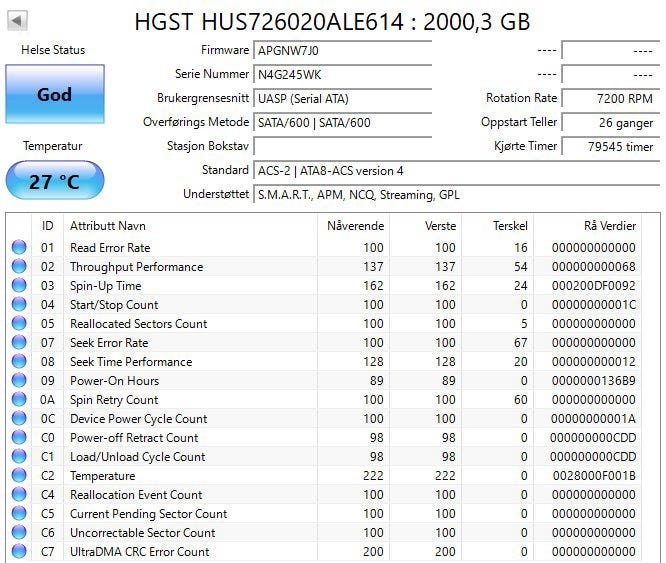
Task: Select the Spin-Up Time attribute name
Action: coord(105,286)
